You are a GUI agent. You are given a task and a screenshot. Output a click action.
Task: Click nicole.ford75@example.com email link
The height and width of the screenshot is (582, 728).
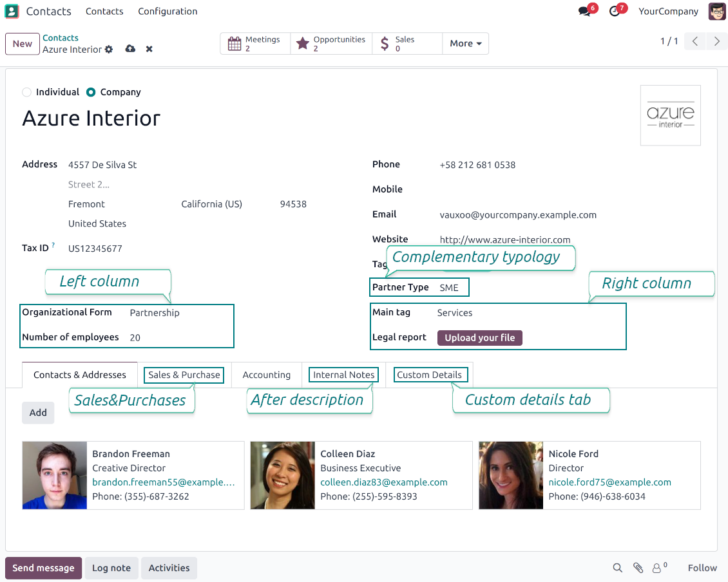click(x=609, y=483)
